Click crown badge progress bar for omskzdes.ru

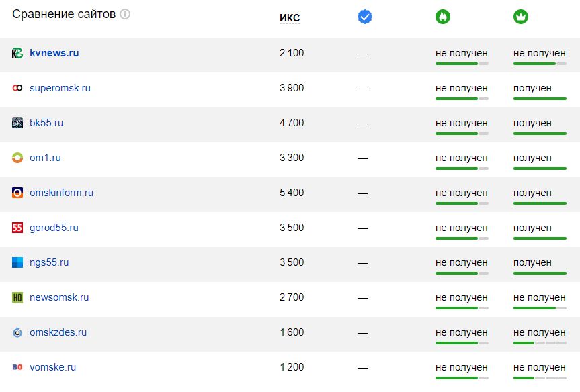(540, 343)
